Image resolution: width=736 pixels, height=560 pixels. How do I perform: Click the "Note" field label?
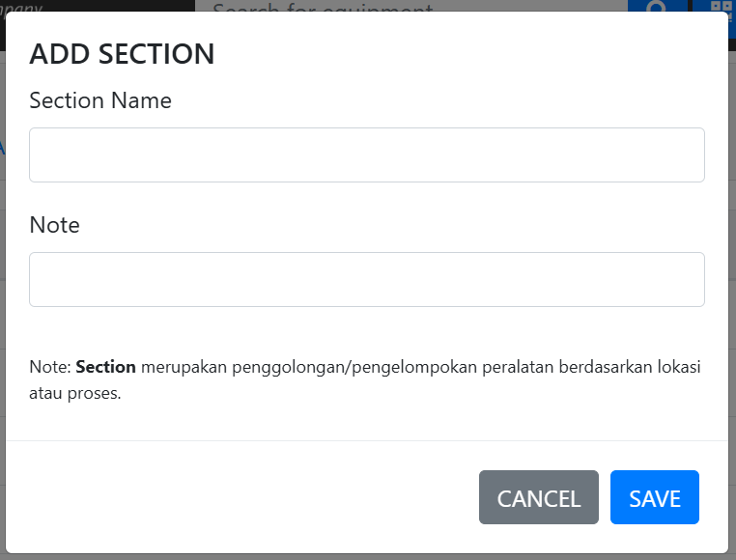pos(55,225)
